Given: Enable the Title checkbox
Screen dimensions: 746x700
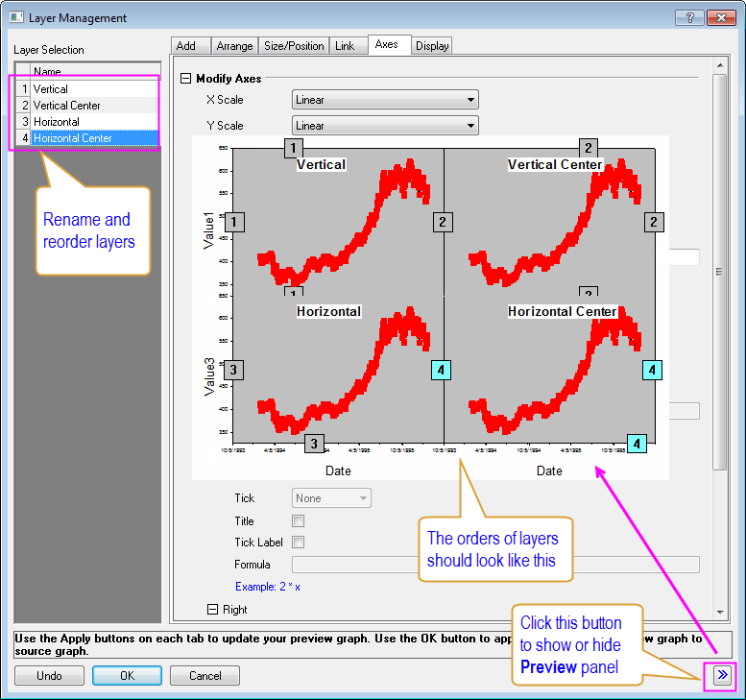Looking at the screenshot, I should click(x=298, y=520).
